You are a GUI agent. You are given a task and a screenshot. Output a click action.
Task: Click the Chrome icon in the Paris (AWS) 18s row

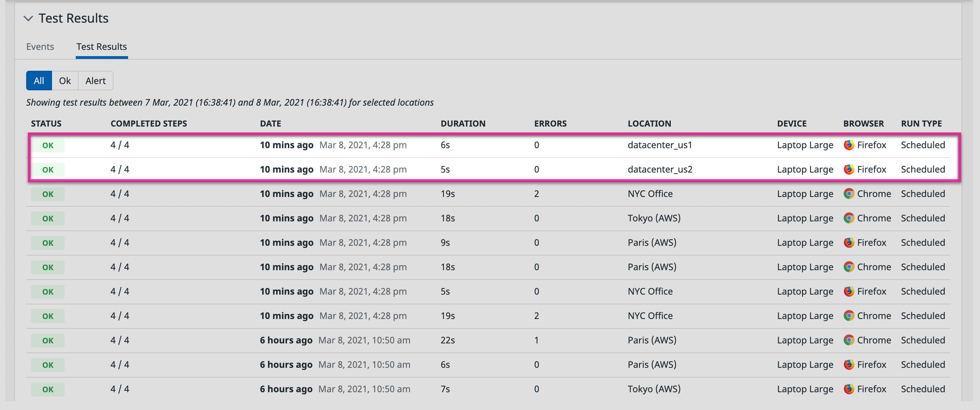850,267
